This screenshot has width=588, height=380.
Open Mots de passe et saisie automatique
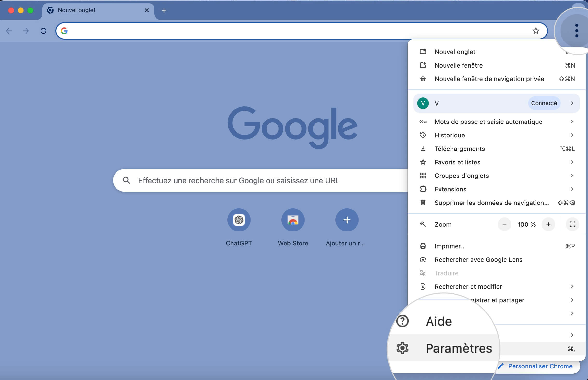(x=496, y=122)
